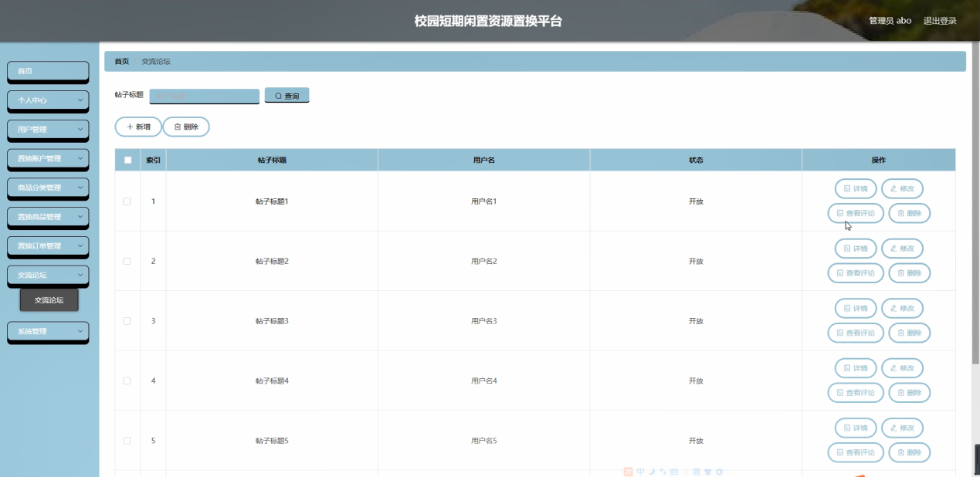This screenshot has height=477, width=980.
Task: Expand the 置换订单管理 sidebar menu
Action: click(48, 246)
